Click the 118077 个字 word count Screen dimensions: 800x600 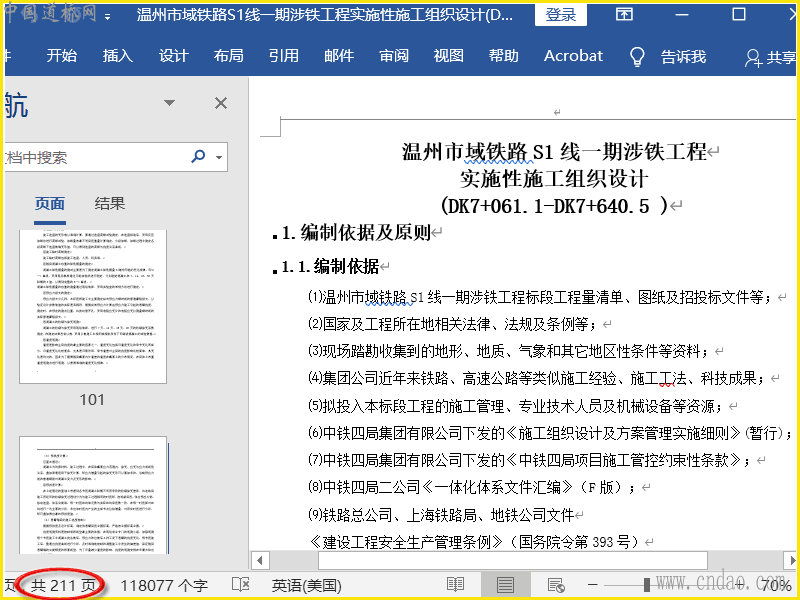pyautogui.click(x=164, y=585)
